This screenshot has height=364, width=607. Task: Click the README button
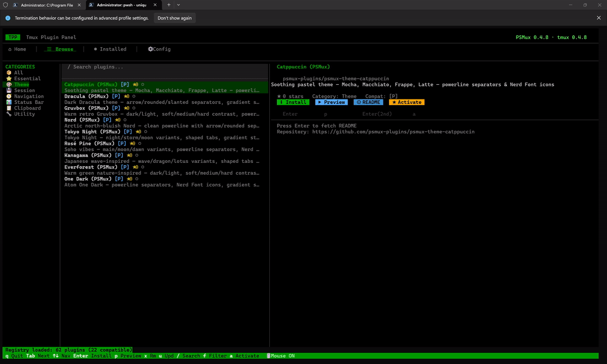(368, 102)
